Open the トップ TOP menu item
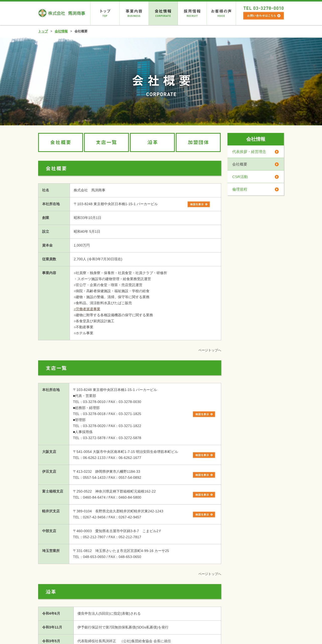The width and height of the screenshot is (322, 644). click(105, 13)
